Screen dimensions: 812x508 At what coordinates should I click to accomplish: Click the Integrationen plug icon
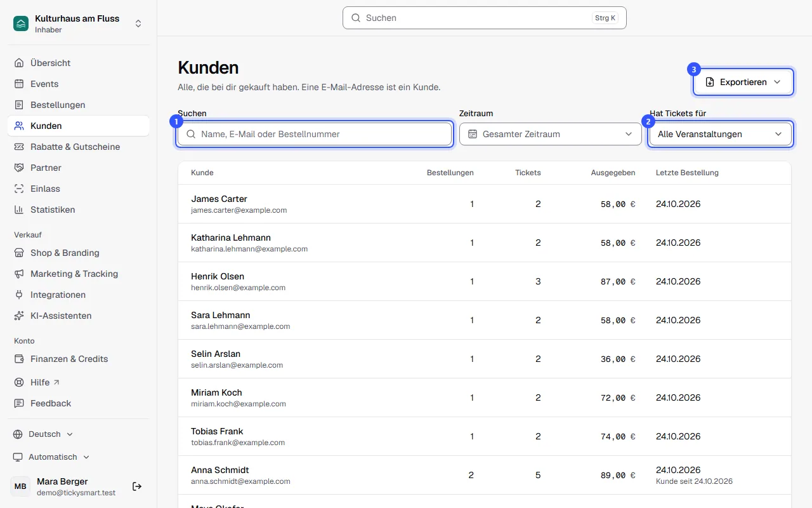pyautogui.click(x=19, y=295)
